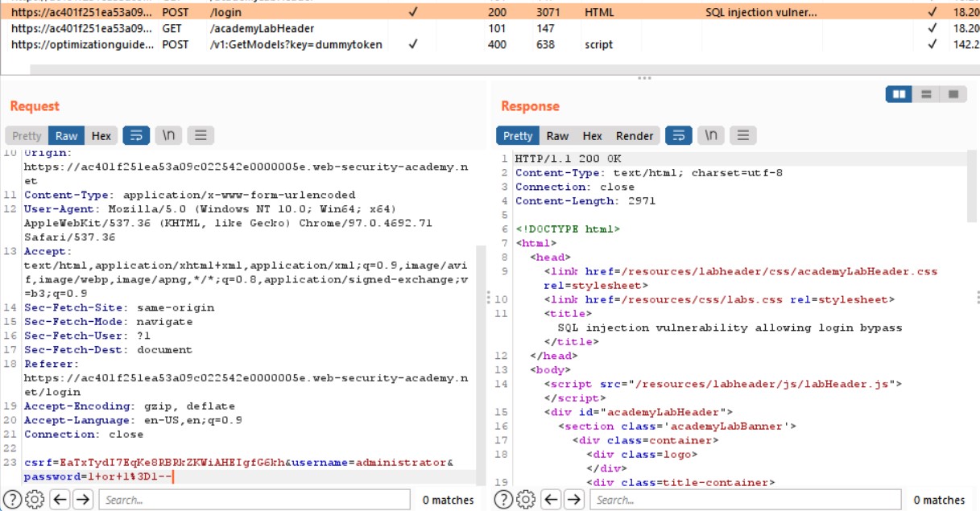Toggle word wrap in the Request editor

[x=137, y=135]
